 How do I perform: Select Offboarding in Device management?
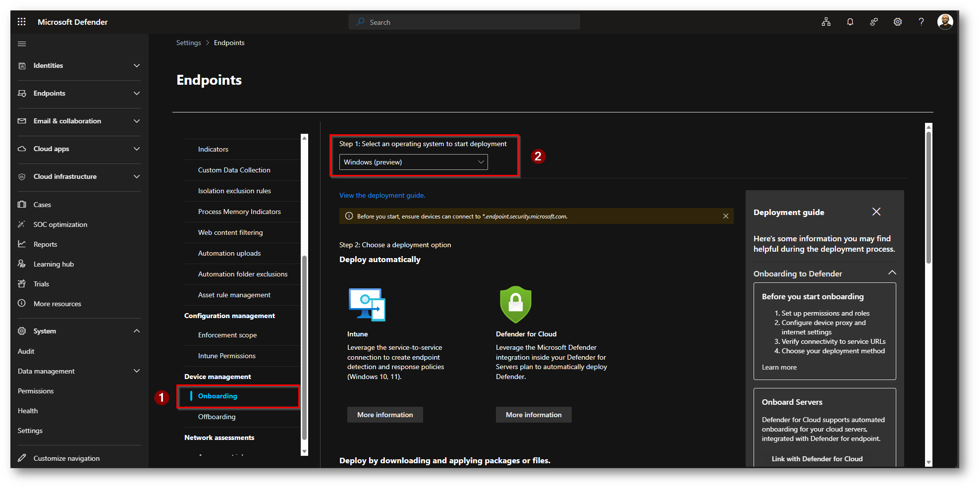[217, 417]
